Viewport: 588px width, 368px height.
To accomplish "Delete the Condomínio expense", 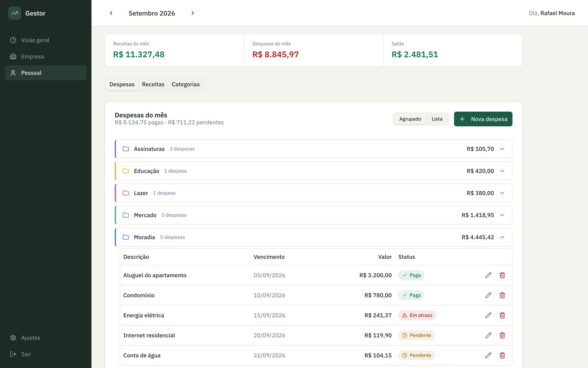I will [x=502, y=295].
